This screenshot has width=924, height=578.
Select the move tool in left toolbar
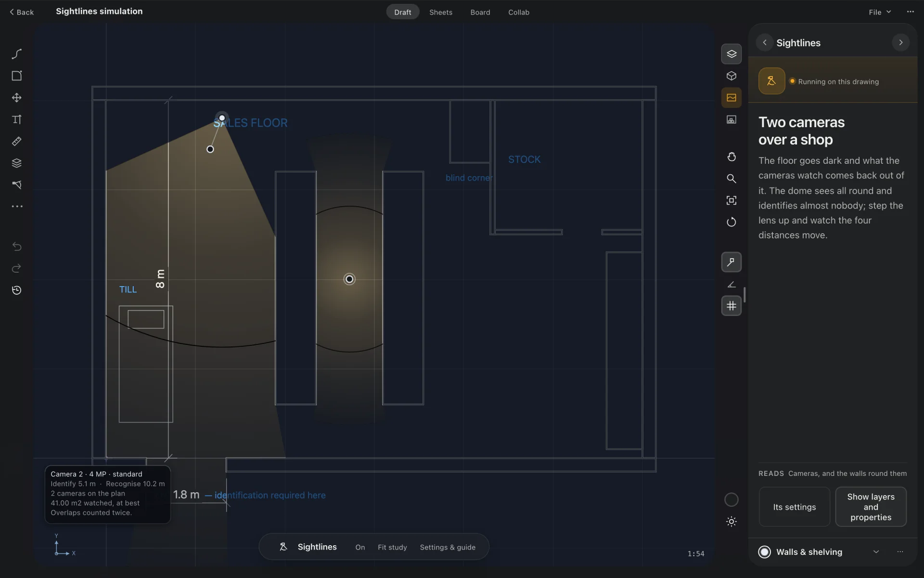tap(17, 98)
